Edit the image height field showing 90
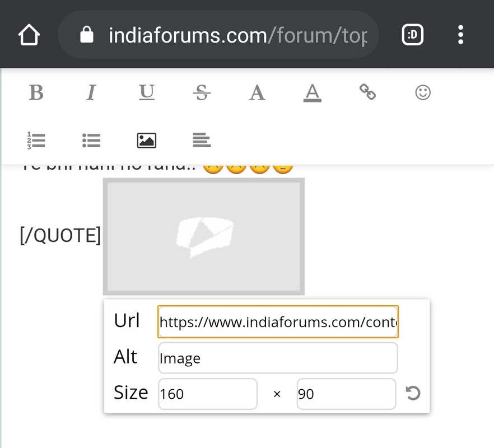This screenshot has width=494, height=448. pos(346,394)
